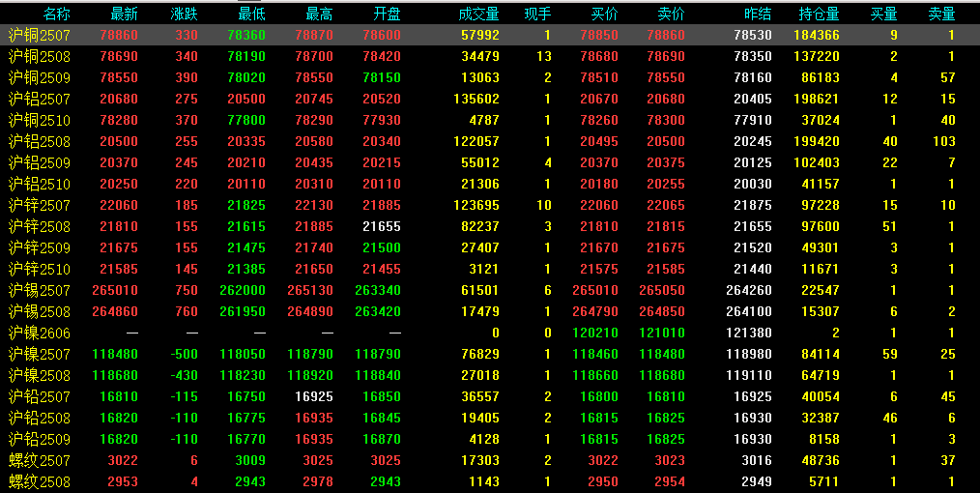Image resolution: width=980 pixels, height=493 pixels.
Task: Click open interest 199420 of 沪铝2508
Action: pos(817,142)
